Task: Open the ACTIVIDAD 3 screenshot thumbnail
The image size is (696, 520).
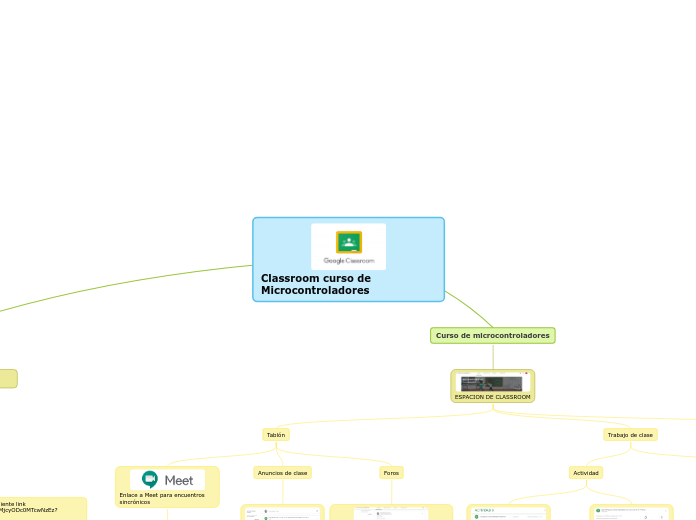Action: pyautogui.click(x=508, y=513)
